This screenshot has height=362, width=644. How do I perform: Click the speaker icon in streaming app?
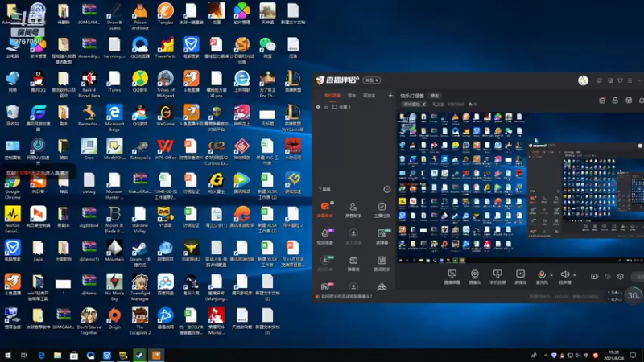point(565,274)
